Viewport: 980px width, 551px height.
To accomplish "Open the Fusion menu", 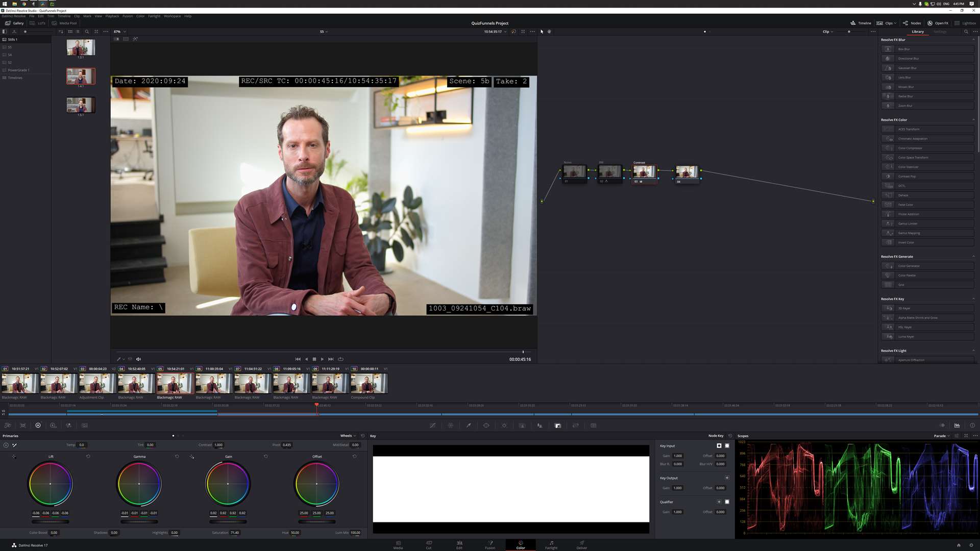I will coord(128,16).
